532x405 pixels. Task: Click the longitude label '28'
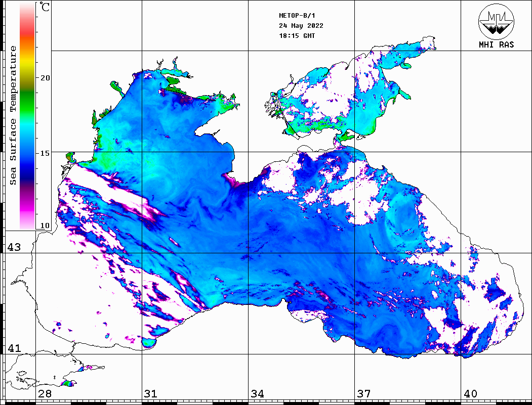pos(45,394)
